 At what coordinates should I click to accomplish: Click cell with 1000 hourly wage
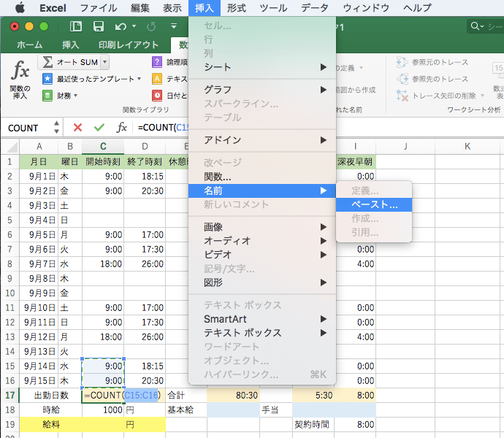coord(103,410)
